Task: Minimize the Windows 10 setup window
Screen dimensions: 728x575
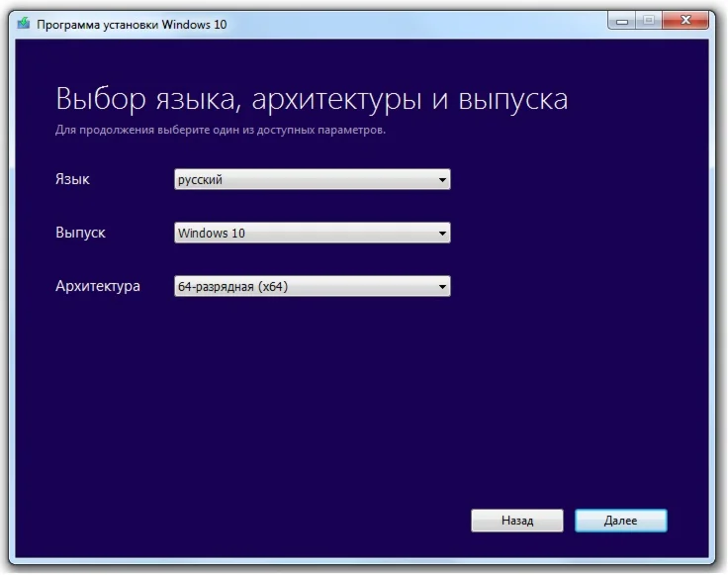Action: coord(622,21)
